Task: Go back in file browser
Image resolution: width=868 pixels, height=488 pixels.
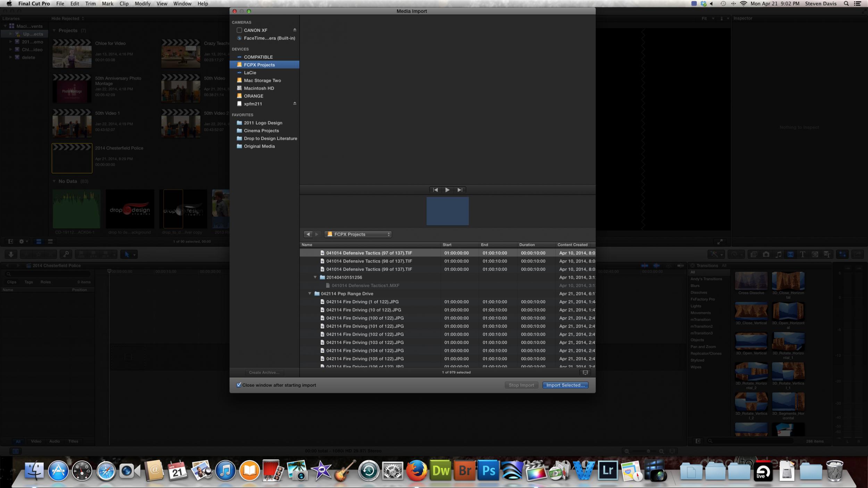Action: (x=308, y=234)
